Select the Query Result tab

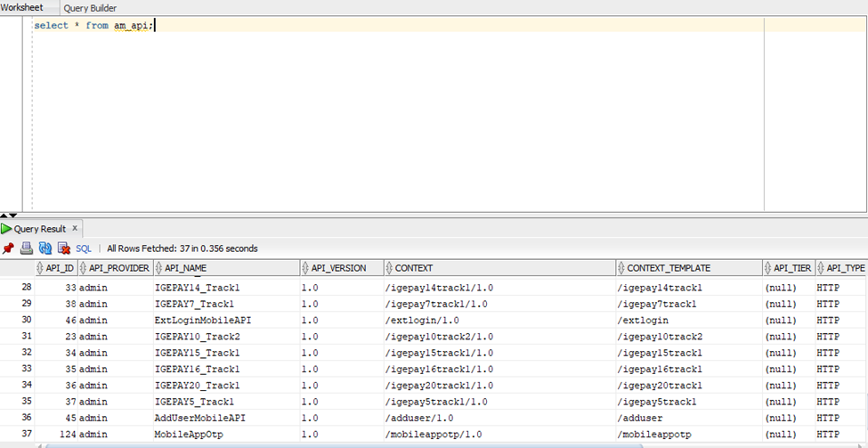click(x=39, y=229)
